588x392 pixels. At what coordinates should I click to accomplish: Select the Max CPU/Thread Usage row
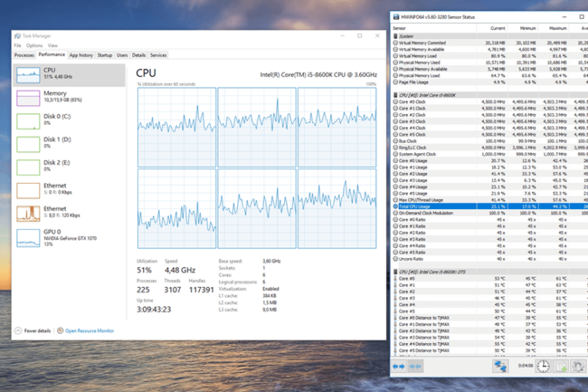coord(489,200)
